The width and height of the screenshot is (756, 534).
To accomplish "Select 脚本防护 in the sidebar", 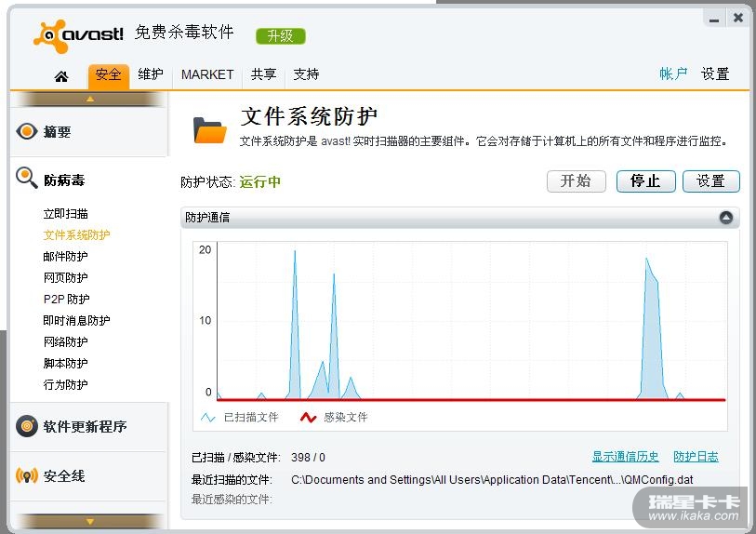I will 66,363.
